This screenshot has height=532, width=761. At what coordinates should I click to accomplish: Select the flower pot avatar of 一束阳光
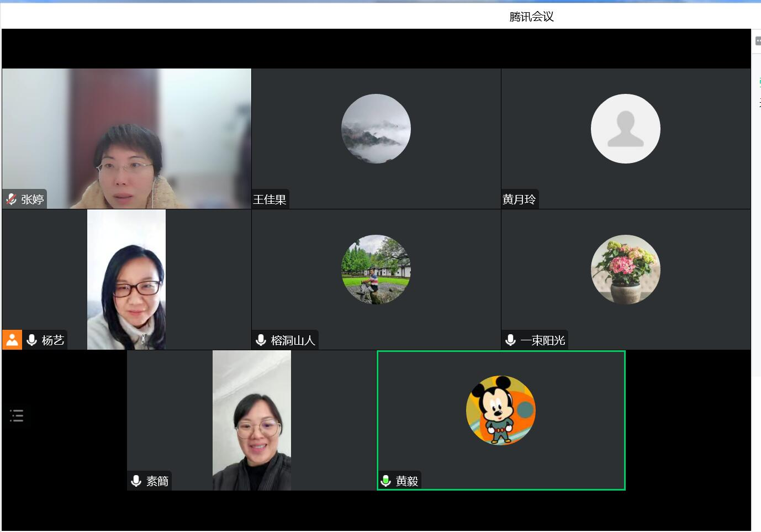coord(625,270)
